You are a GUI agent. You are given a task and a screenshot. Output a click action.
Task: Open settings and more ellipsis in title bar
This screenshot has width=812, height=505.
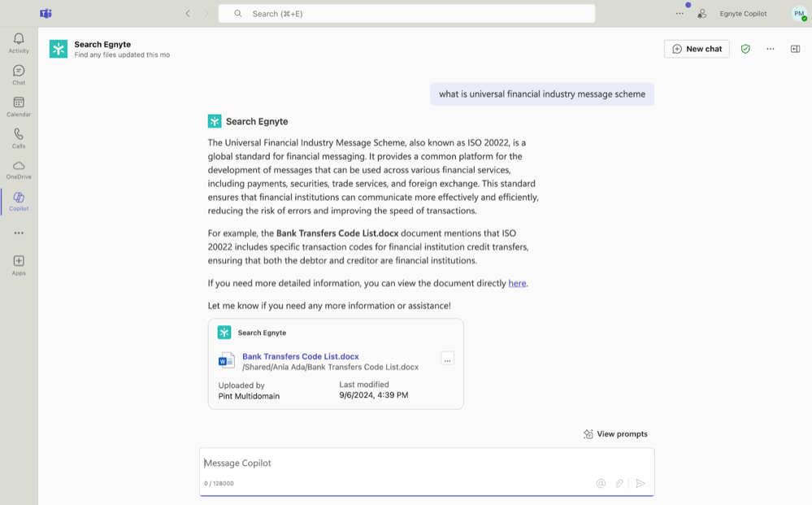[680, 14]
